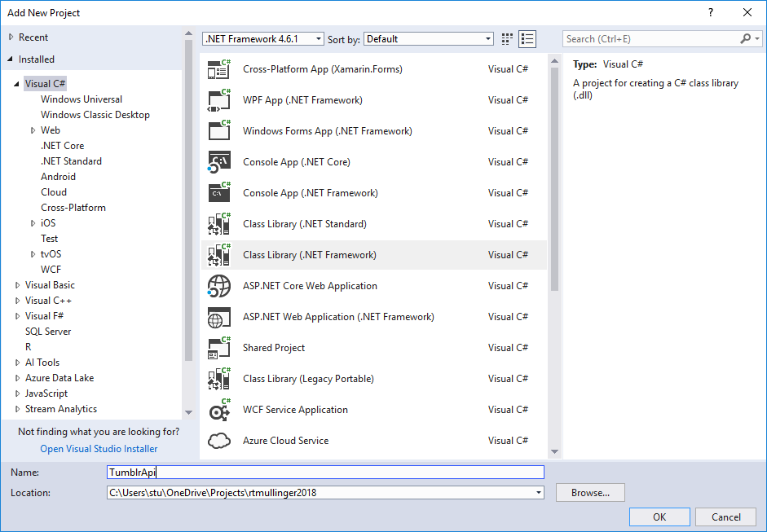Viewport: 767px width, 532px height.
Task: Select WCF category
Action: pyautogui.click(x=51, y=270)
